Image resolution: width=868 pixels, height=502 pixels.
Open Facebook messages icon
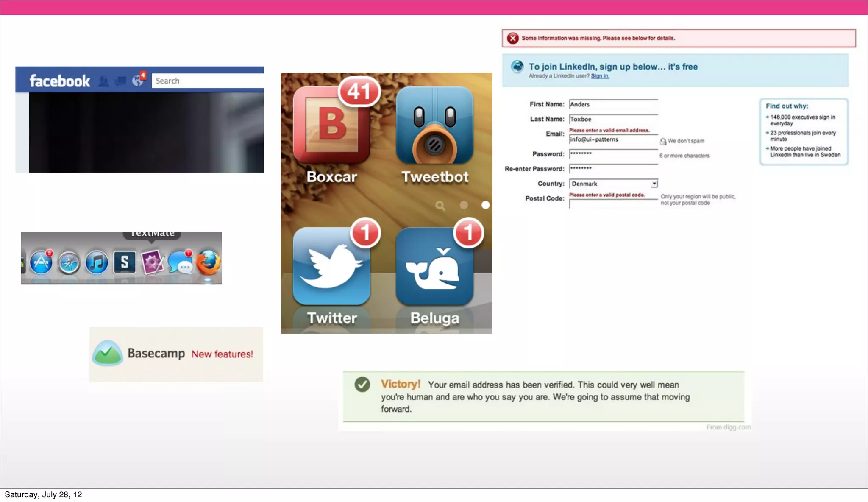(x=120, y=81)
